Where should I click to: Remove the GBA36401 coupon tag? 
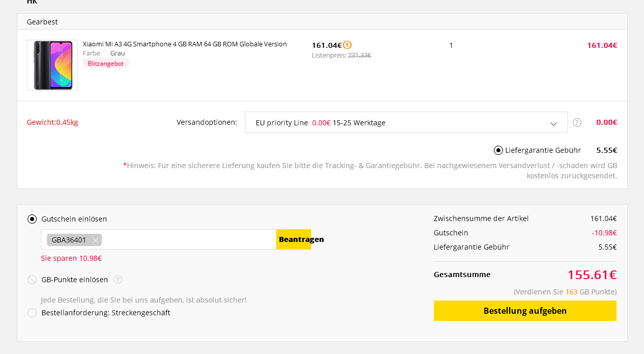95,240
